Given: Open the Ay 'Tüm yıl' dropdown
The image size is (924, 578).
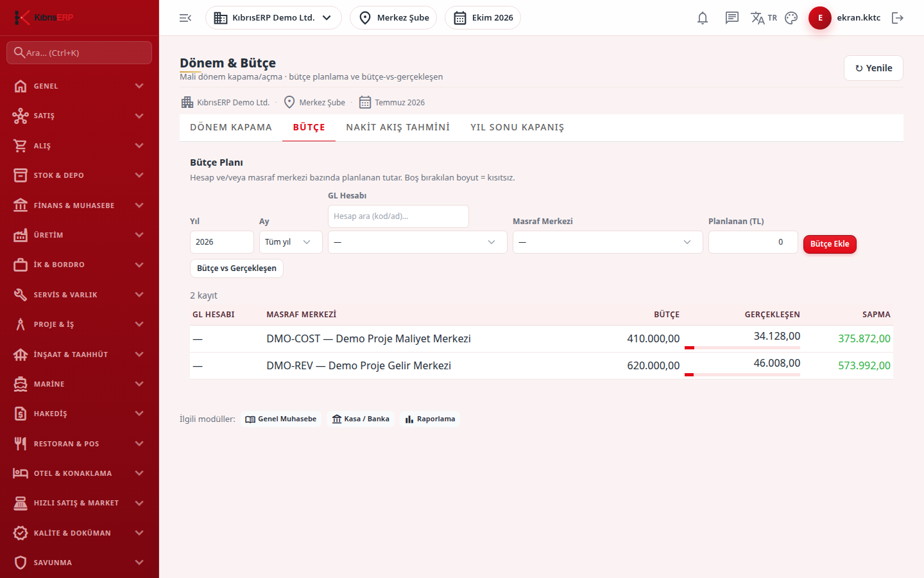Looking at the screenshot, I should pos(291,242).
